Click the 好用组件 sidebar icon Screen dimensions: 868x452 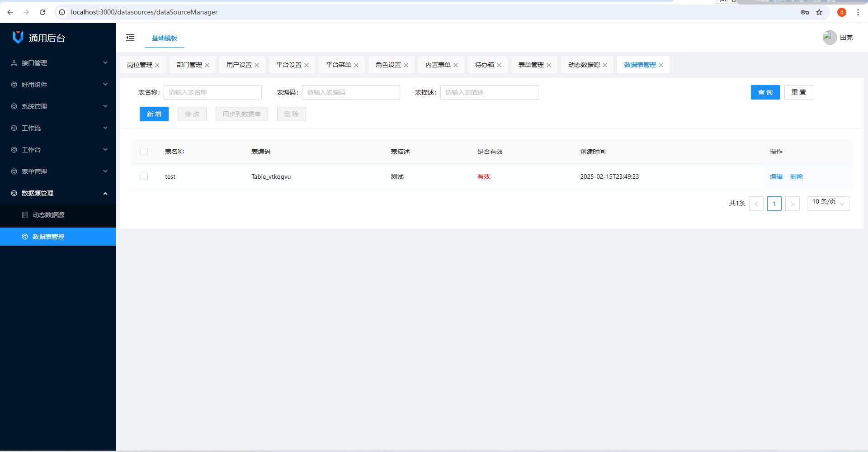13,85
